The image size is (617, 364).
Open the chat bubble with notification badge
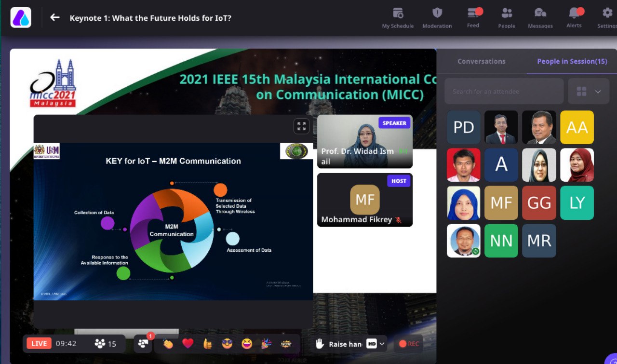coord(143,343)
